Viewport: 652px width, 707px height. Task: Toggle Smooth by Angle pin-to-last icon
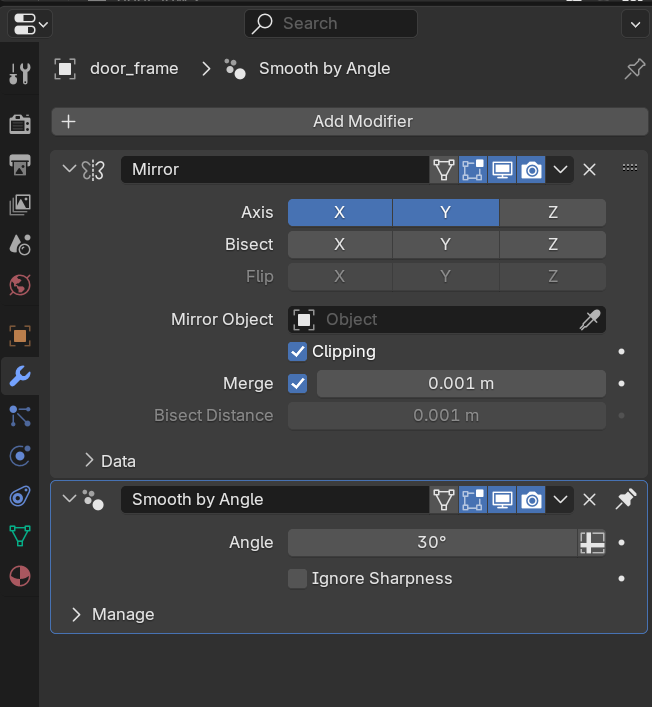tap(626, 500)
